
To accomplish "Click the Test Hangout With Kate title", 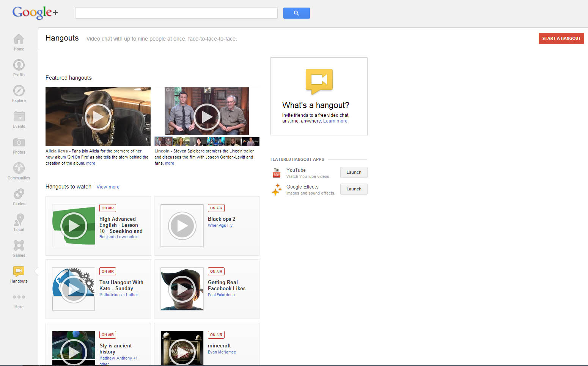I will coord(121,285).
